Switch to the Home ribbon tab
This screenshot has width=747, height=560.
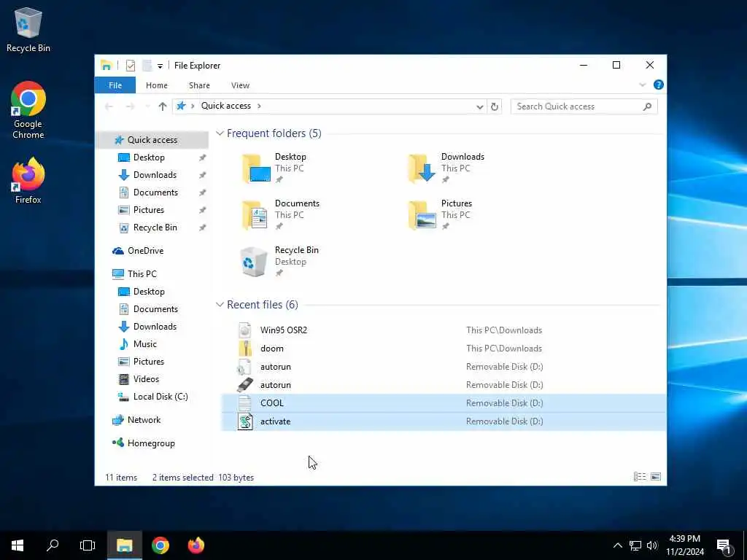click(x=157, y=85)
